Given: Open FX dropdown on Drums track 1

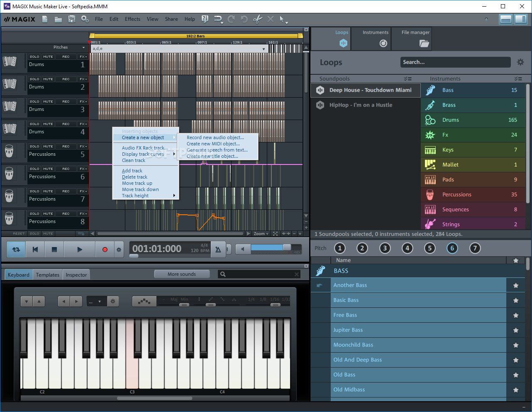Looking at the screenshot, I should click(83, 56).
